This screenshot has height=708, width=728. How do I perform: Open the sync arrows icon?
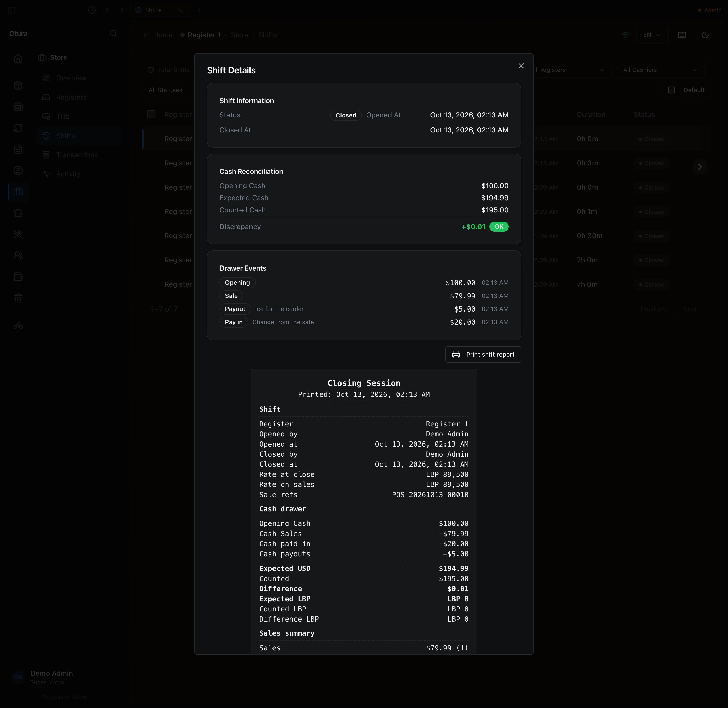click(18, 128)
